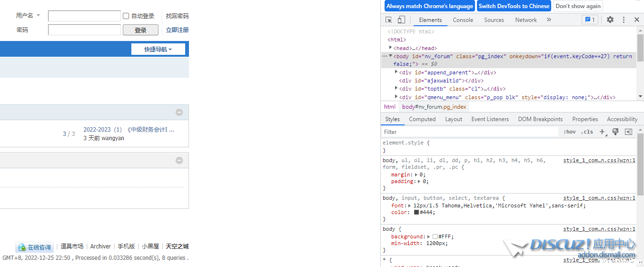Toggle the device toolbar icon
The width and height of the screenshot is (644, 267).
click(x=401, y=20)
